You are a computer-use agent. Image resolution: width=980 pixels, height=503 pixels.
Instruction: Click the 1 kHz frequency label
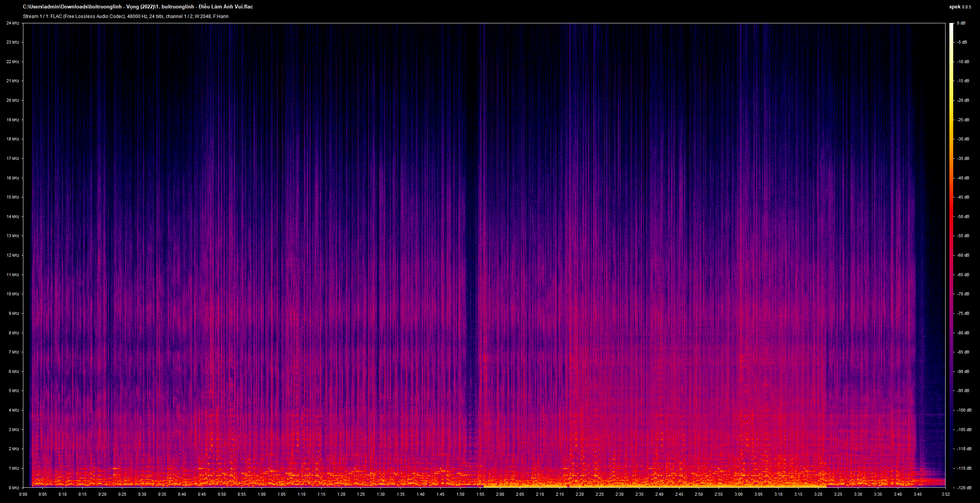tap(13, 468)
